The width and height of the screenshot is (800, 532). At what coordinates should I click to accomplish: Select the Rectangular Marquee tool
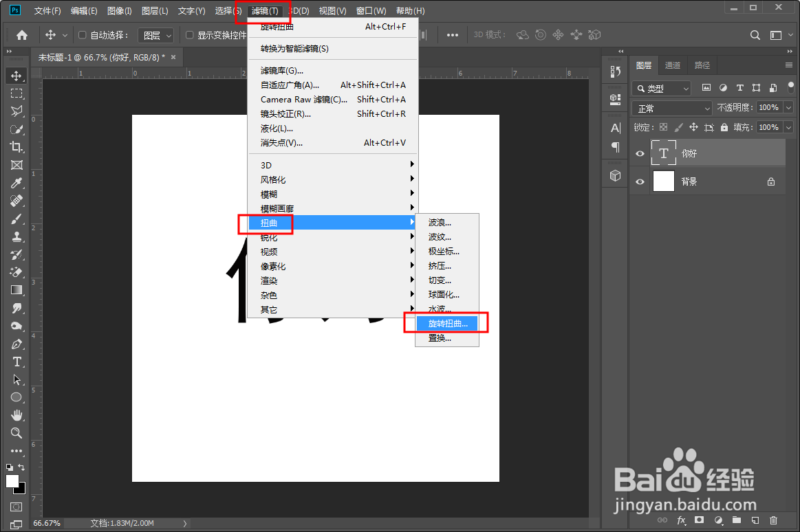coord(17,93)
